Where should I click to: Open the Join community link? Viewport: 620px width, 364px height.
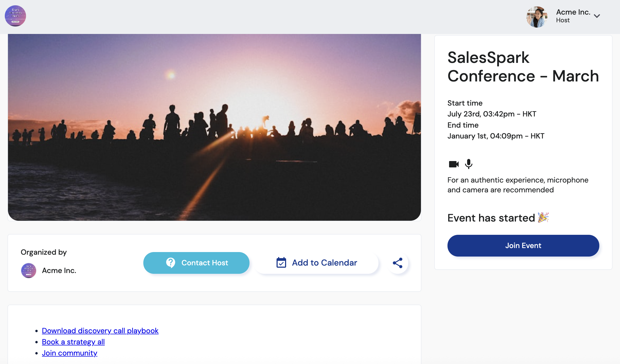tap(70, 353)
